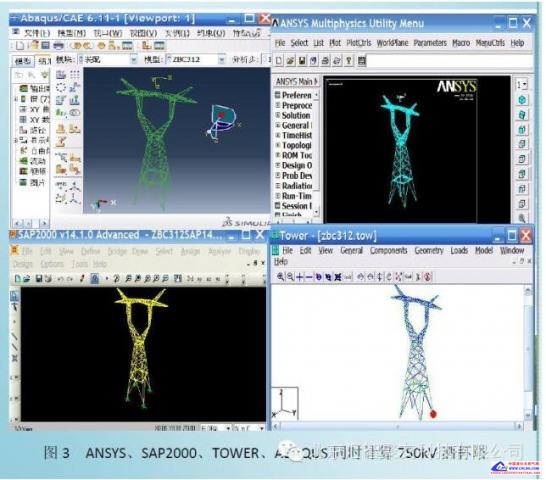This screenshot has height=480, width=546.
Task: Open ANSYS Parameters menu
Action: pyautogui.click(x=430, y=43)
